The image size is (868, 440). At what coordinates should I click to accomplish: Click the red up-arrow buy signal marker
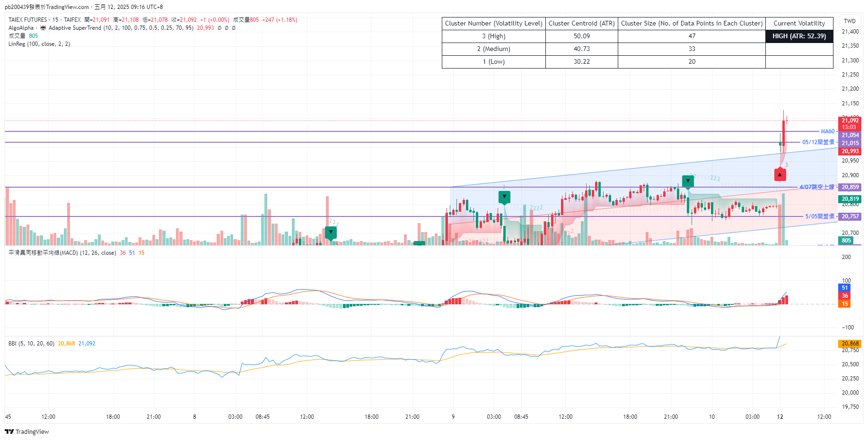point(780,175)
